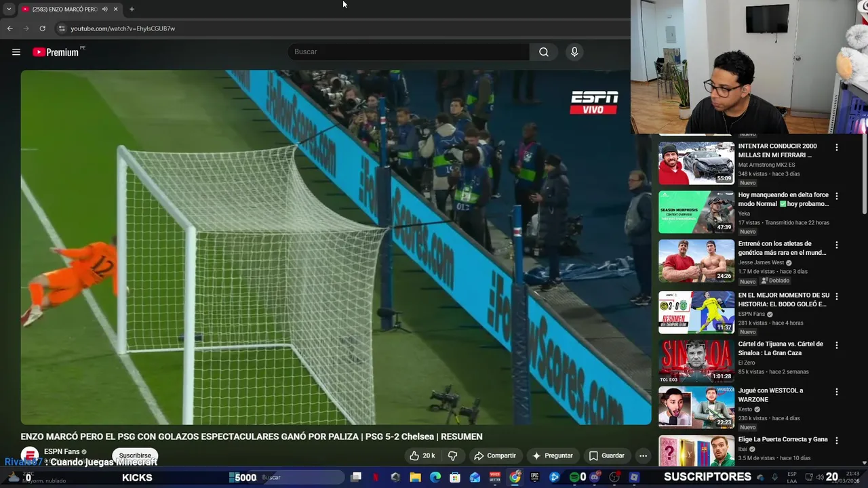Image resolution: width=868 pixels, height=488 pixels.
Task: Open the ESPN Fans channel avatar
Action: point(30,455)
